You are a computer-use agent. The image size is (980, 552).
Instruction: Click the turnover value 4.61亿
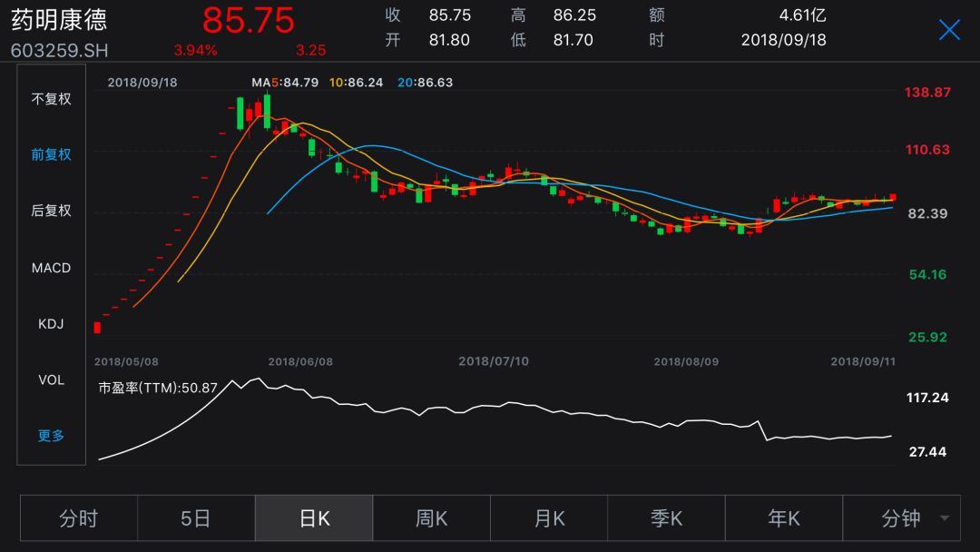(x=802, y=15)
